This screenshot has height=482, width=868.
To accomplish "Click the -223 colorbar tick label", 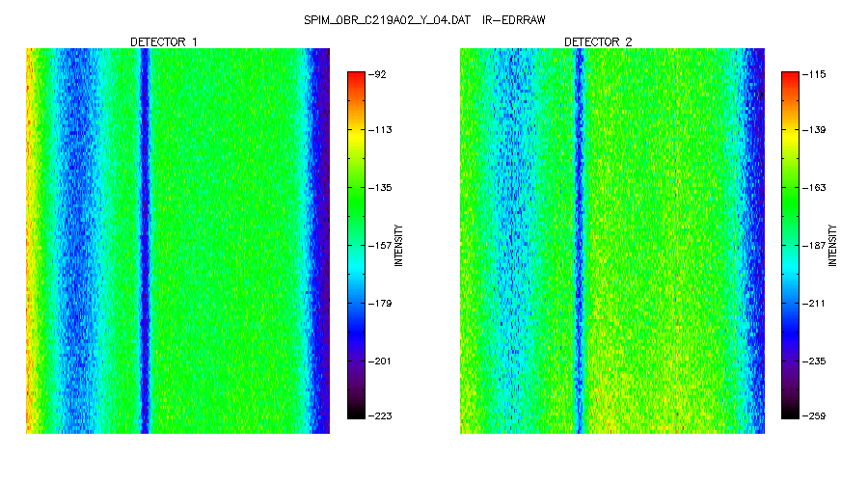I will click(380, 415).
